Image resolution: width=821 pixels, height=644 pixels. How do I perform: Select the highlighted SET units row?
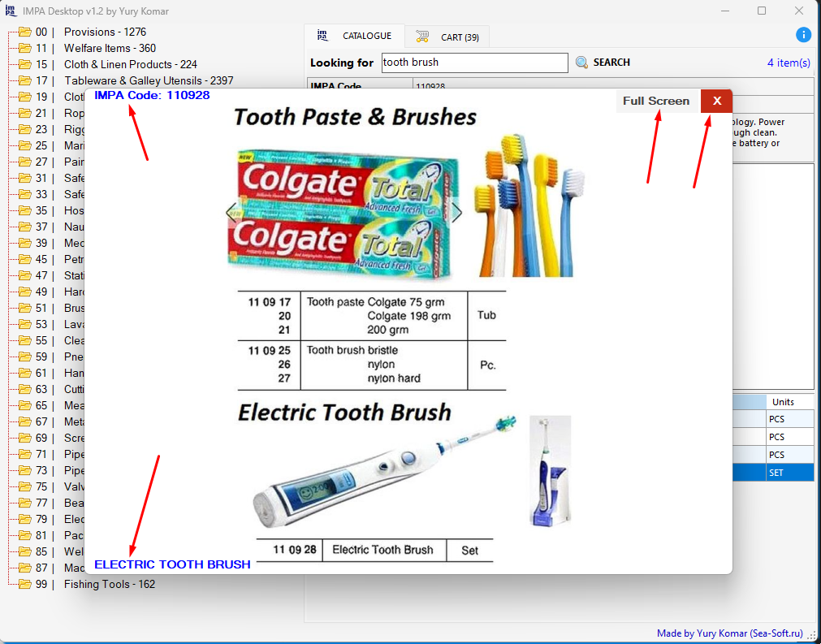click(x=789, y=472)
